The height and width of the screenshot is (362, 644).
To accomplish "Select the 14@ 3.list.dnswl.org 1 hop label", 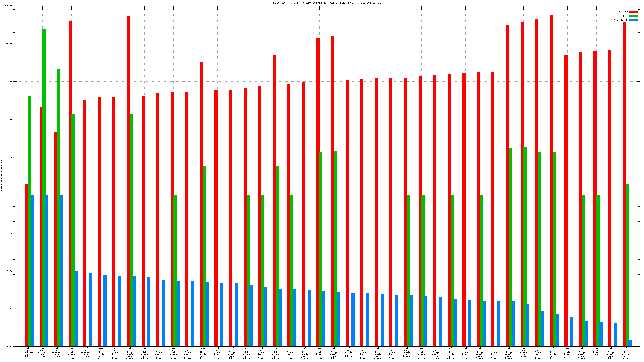I will tap(100, 353).
